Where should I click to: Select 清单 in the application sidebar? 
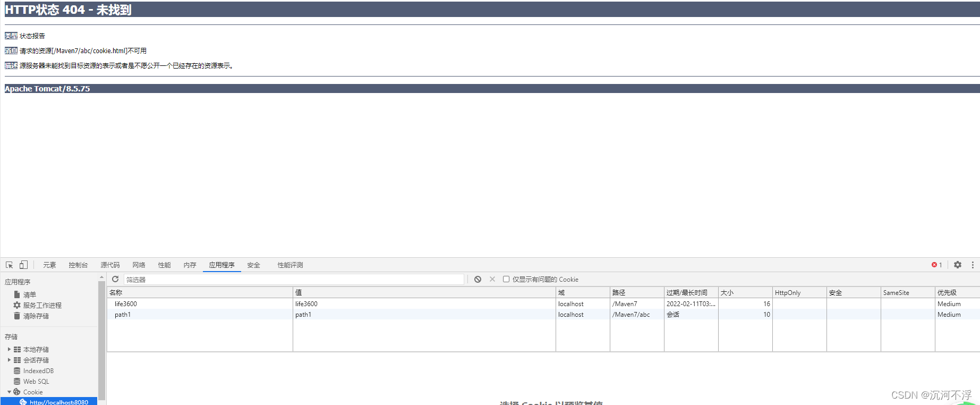[x=30, y=294]
